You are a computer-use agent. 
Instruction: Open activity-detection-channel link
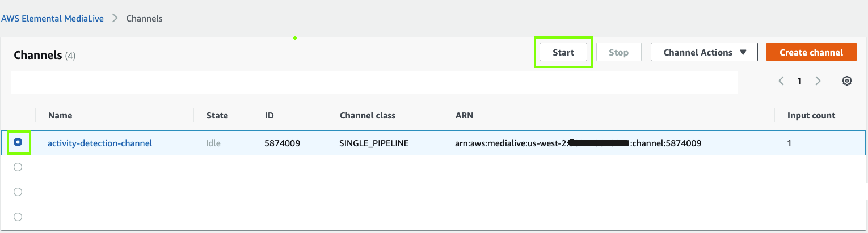(x=100, y=143)
